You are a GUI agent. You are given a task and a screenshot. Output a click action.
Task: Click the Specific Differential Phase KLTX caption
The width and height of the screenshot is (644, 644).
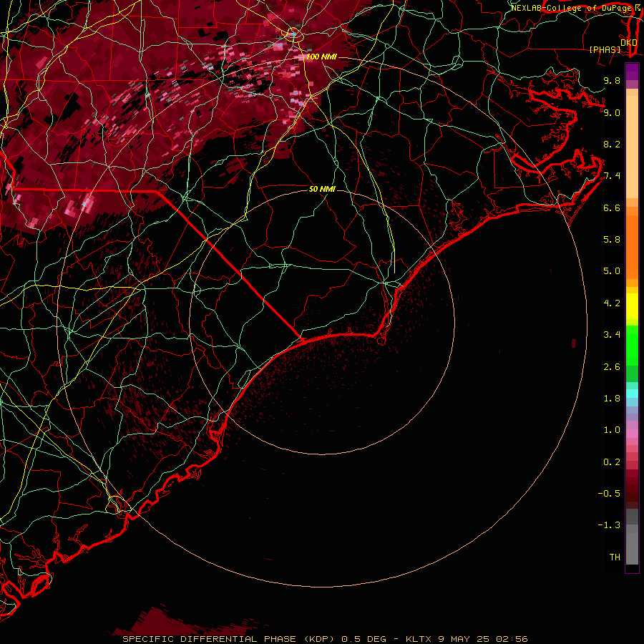tap(325, 639)
